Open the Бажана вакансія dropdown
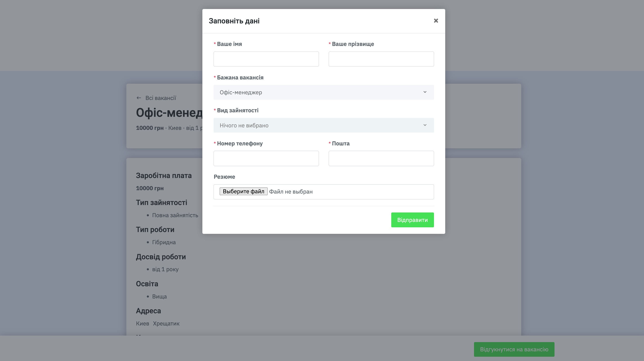 pyautogui.click(x=324, y=92)
